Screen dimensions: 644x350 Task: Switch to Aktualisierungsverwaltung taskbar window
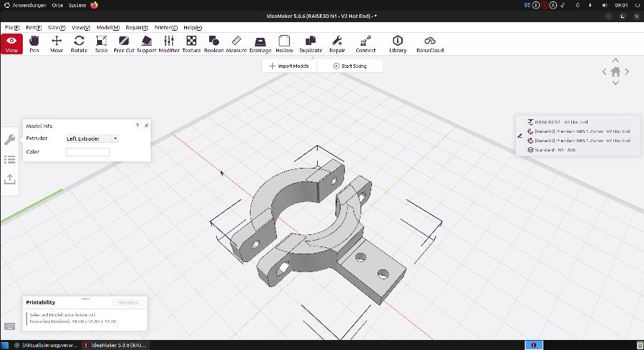pyautogui.click(x=45, y=345)
